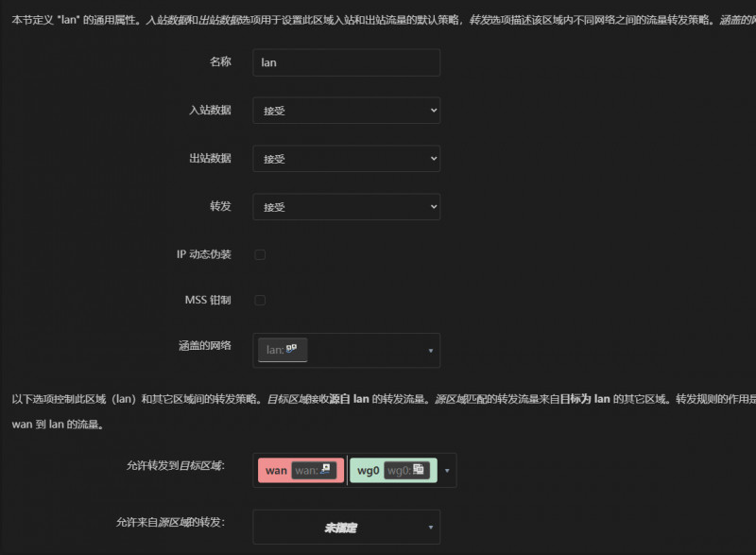This screenshot has height=555, width=756.
Task: Open the destination zones dropdown arrow
Action: click(447, 470)
